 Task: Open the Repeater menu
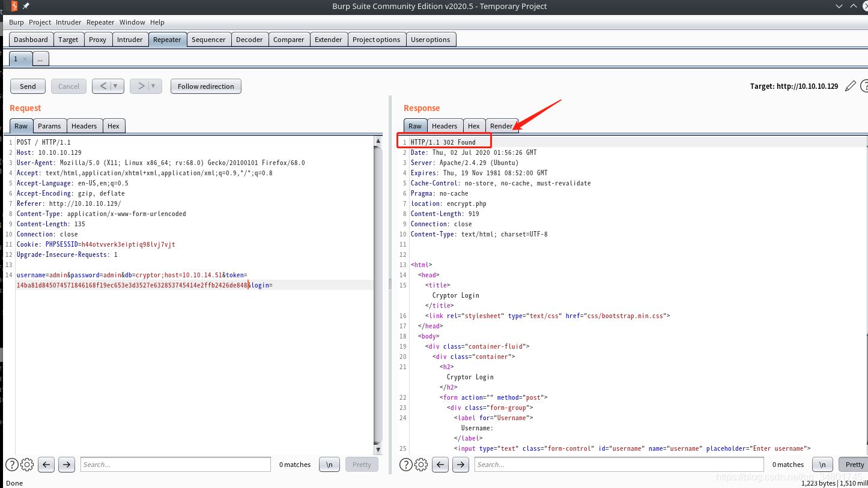pyautogui.click(x=100, y=22)
